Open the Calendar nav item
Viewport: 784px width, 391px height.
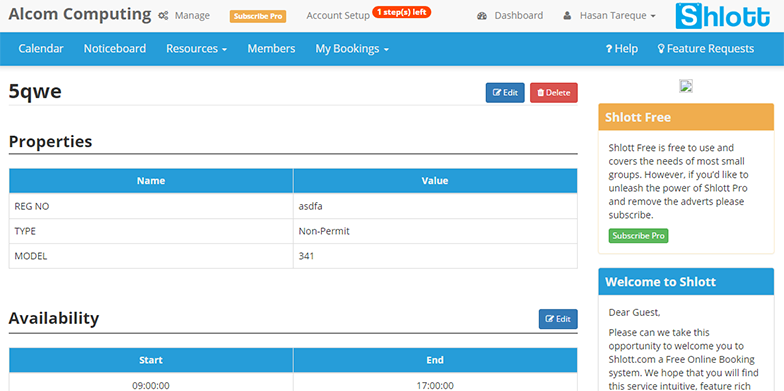41,48
